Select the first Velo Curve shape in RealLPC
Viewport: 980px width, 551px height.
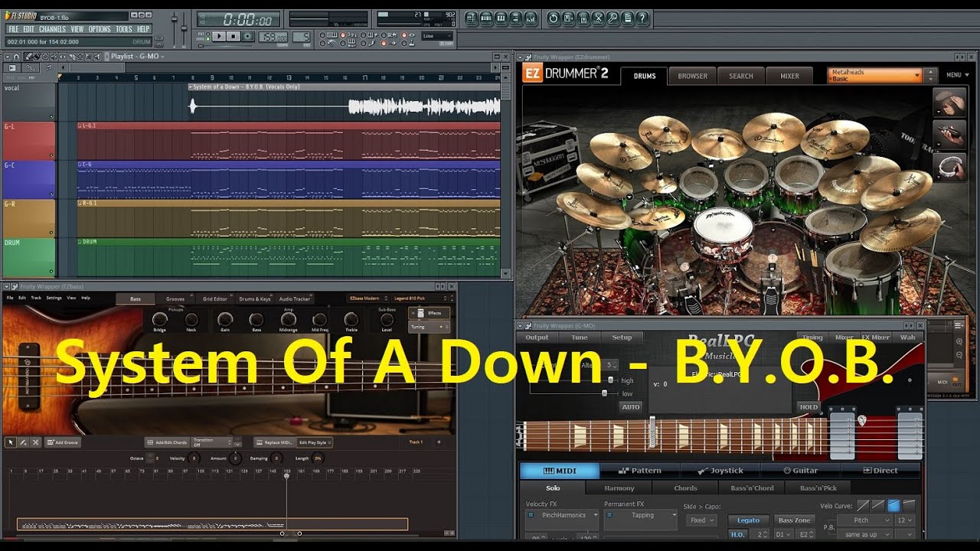tap(864, 506)
